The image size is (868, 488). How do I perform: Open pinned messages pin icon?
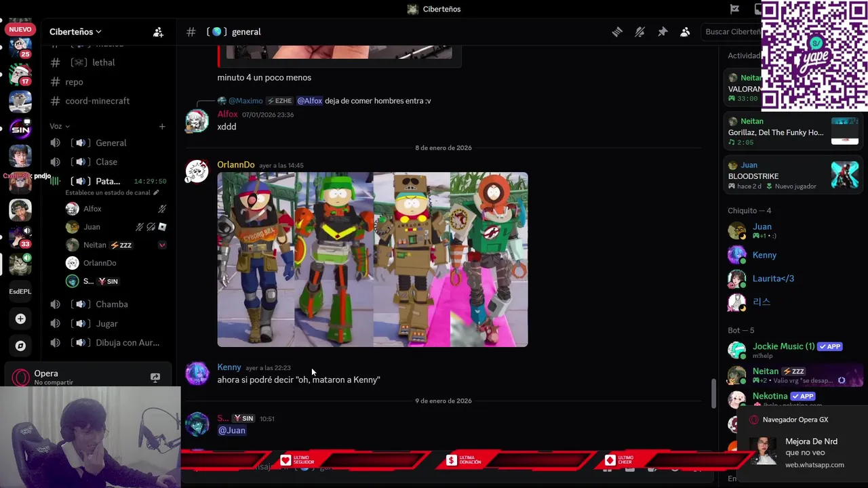tap(663, 32)
